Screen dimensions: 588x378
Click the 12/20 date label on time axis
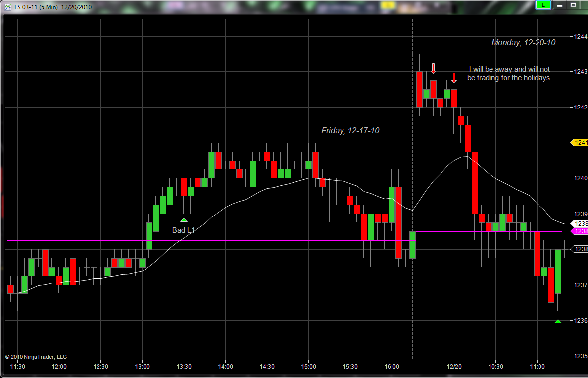point(454,367)
